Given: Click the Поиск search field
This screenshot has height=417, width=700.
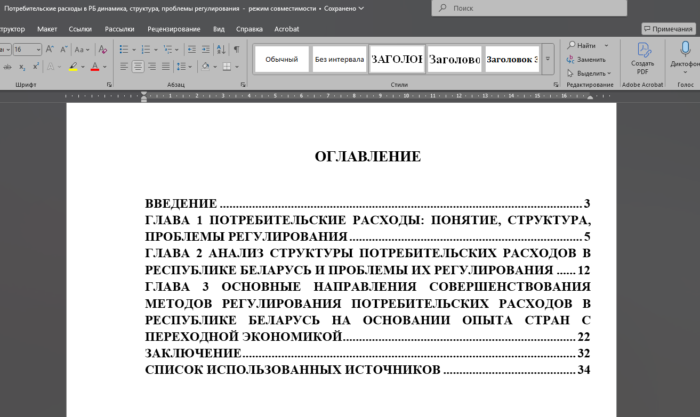Looking at the screenshot, I should [x=529, y=8].
